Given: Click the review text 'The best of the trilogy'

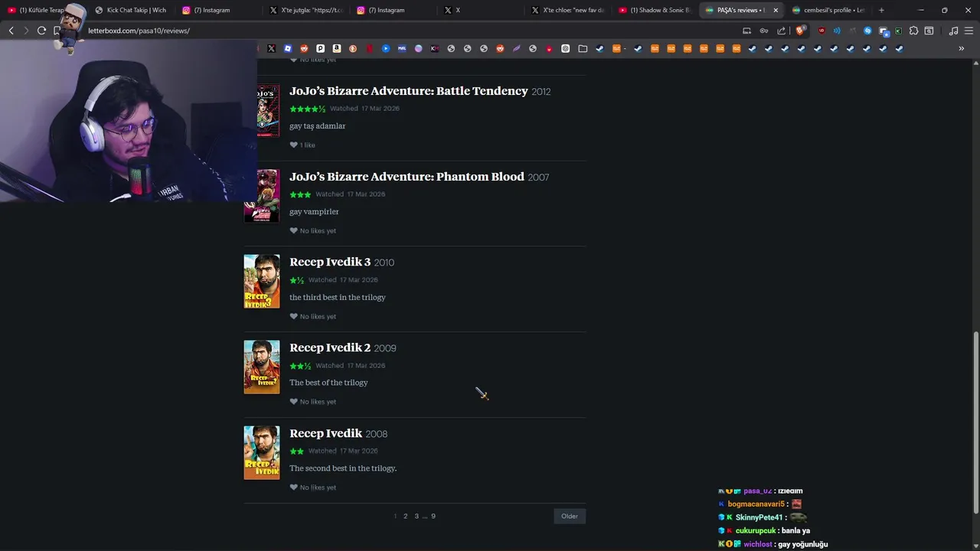Looking at the screenshot, I should click(x=328, y=383).
